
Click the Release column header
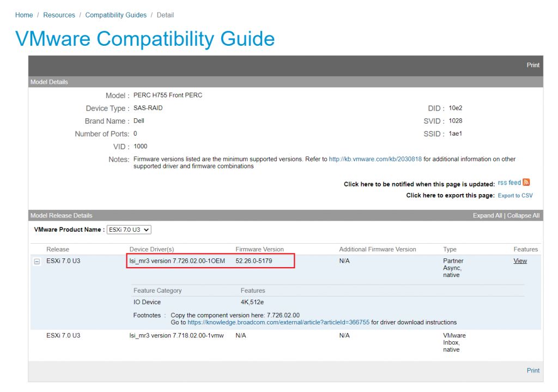pos(58,249)
